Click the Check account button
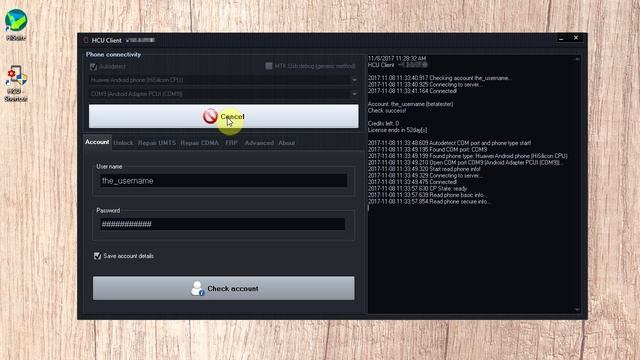Viewport: 640px width, 360px height. point(224,288)
